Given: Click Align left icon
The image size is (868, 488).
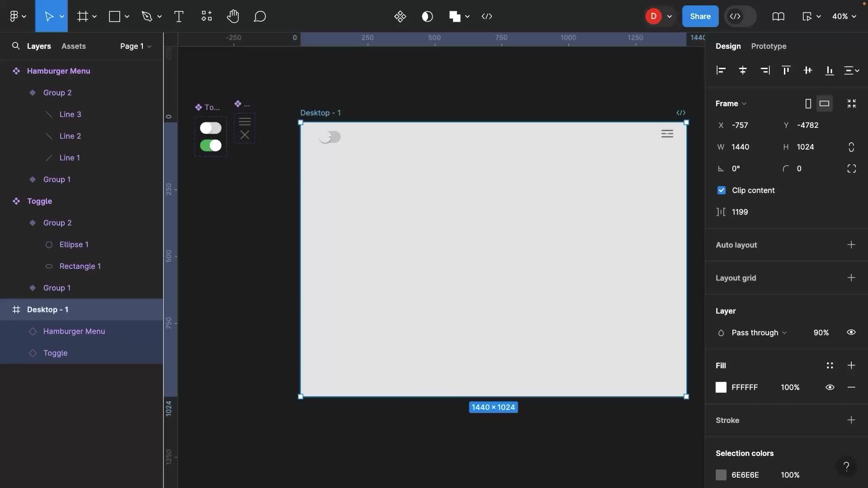Looking at the screenshot, I should (721, 70).
